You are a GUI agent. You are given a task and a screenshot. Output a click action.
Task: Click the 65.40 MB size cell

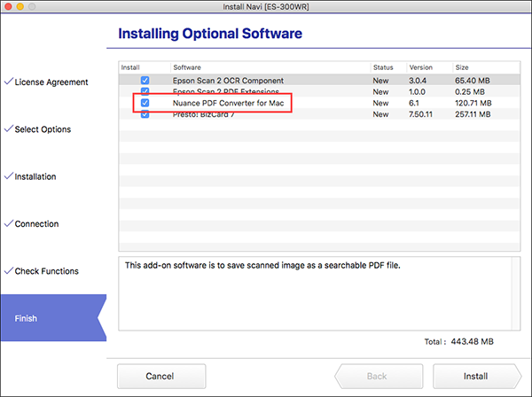pyautogui.click(x=473, y=81)
